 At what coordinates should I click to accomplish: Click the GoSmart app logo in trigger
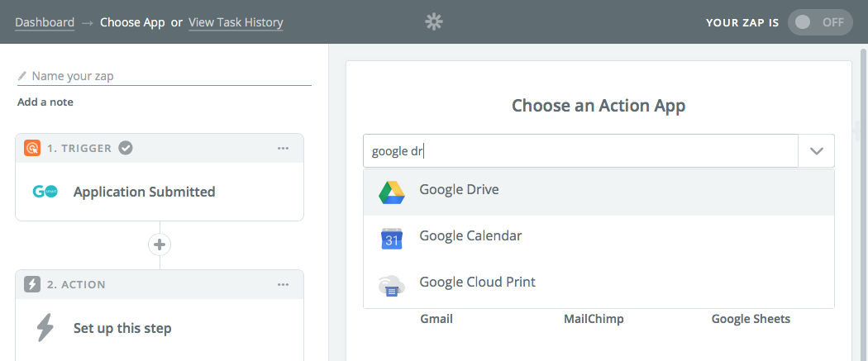[45, 192]
